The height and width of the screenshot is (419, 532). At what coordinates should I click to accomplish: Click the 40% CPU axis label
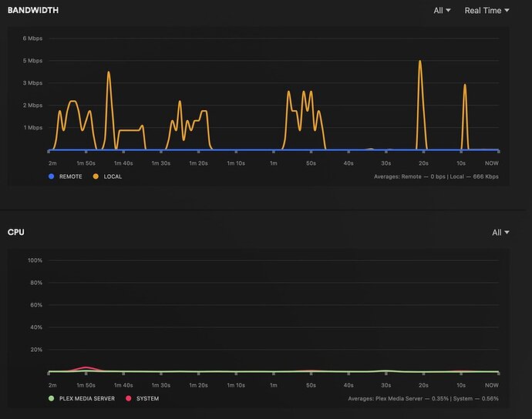click(x=36, y=327)
